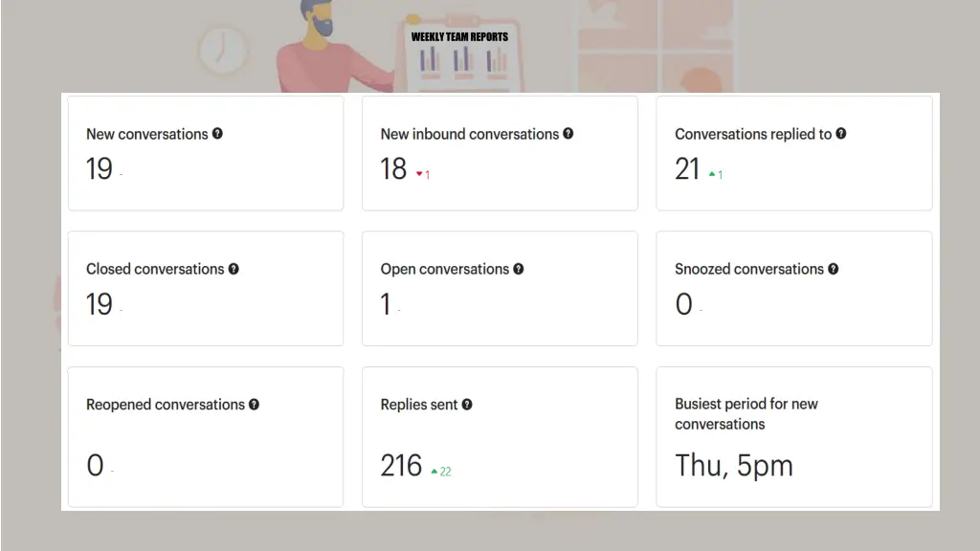Click help icon beside Replies sent
This screenshot has height=551, width=980.
click(x=467, y=405)
